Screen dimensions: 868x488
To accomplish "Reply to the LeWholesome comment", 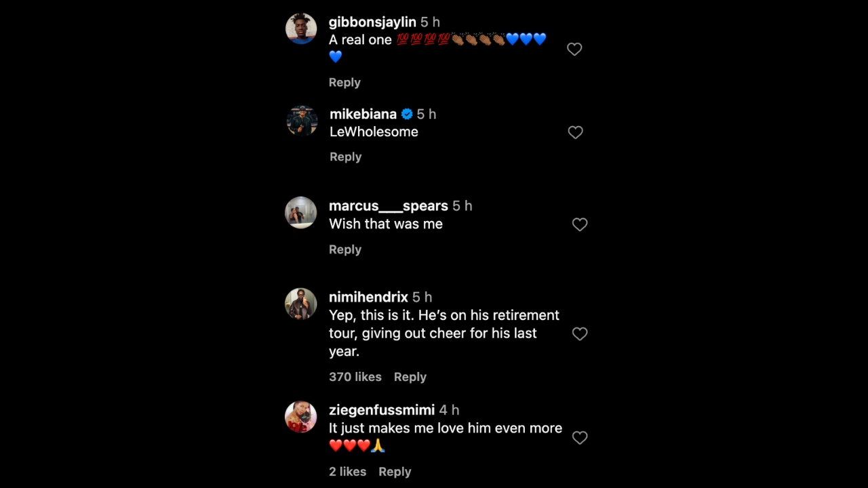I will click(x=345, y=157).
